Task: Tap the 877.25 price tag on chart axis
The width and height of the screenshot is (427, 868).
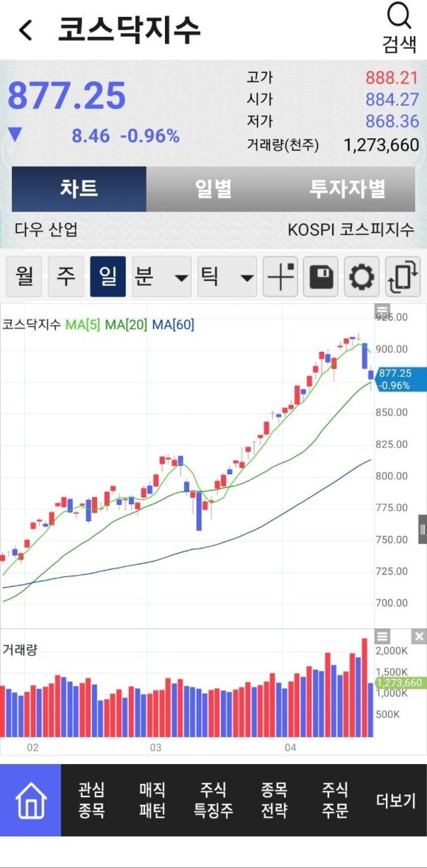Action: coord(400,379)
